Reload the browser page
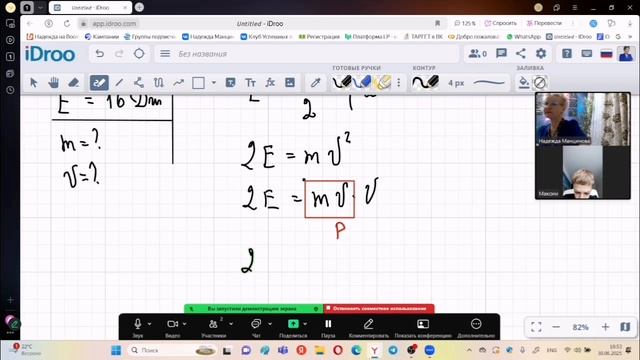The height and width of the screenshot is (360, 640). [x=67, y=24]
